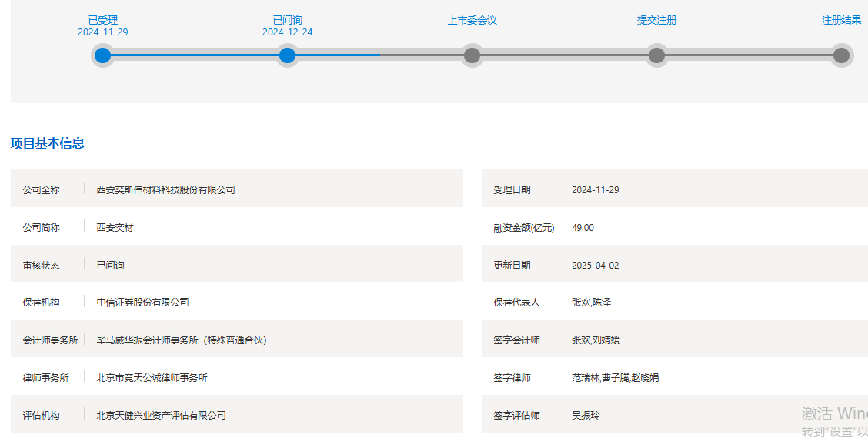Click the 更新日期 field label
868x445 pixels.
point(512,265)
